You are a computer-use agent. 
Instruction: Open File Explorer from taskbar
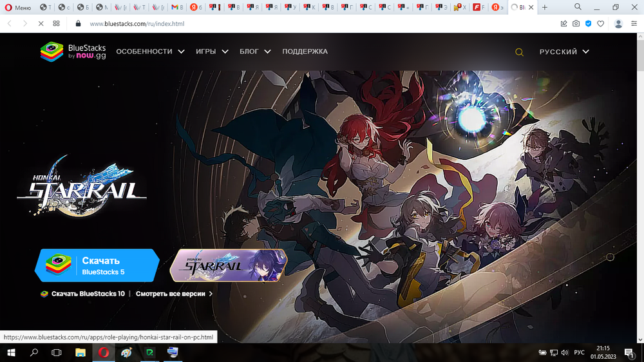(x=80, y=352)
